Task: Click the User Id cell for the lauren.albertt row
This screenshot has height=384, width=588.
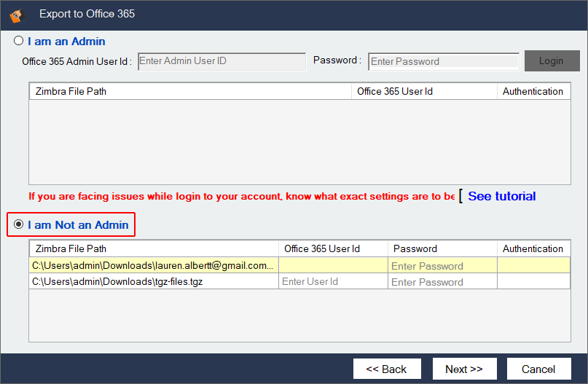Action: [332, 265]
